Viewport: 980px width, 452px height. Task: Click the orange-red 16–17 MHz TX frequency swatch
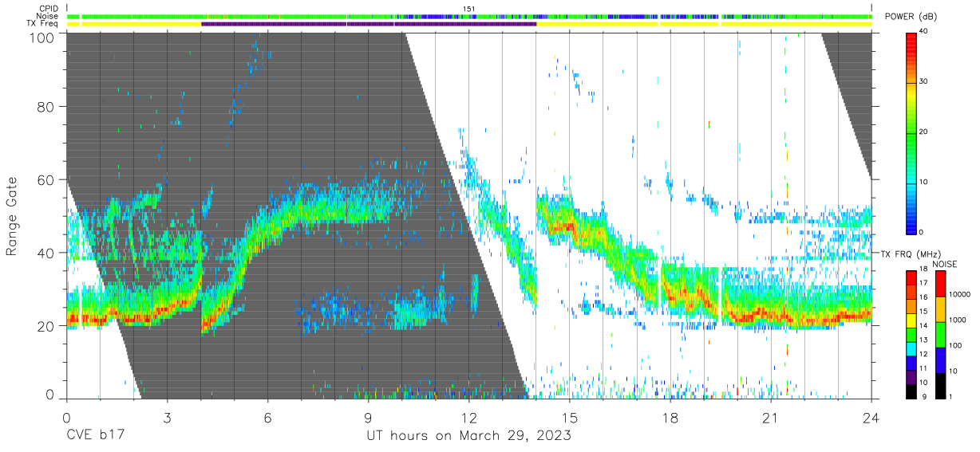point(911,292)
